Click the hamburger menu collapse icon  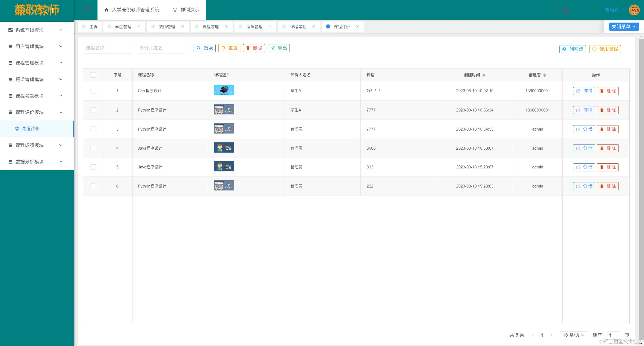86,10
